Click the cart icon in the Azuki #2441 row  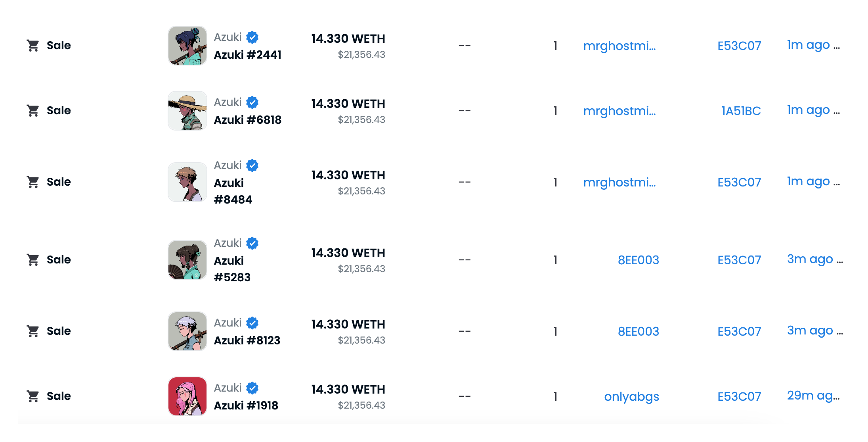(33, 46)
